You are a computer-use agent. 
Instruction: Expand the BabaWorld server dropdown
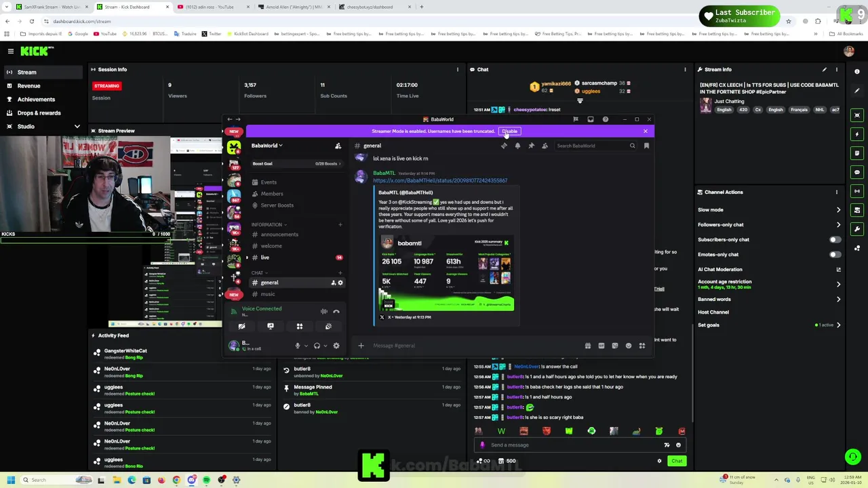[267, 146]
